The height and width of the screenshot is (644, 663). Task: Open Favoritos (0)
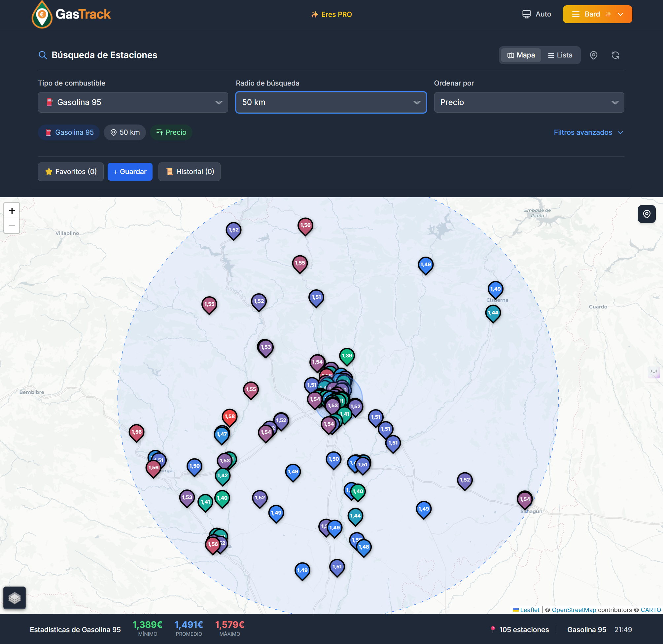(x=71, y=172)
